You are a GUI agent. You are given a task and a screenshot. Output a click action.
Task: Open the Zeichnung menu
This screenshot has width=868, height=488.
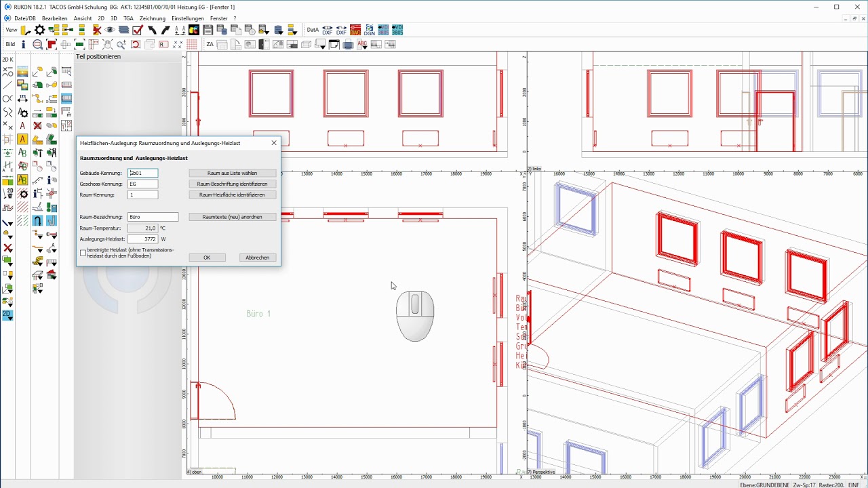pos(153,18)
